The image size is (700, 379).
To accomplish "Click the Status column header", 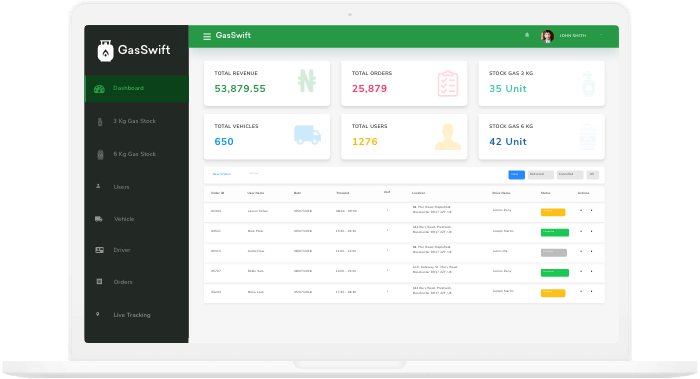I will point(546,193).
